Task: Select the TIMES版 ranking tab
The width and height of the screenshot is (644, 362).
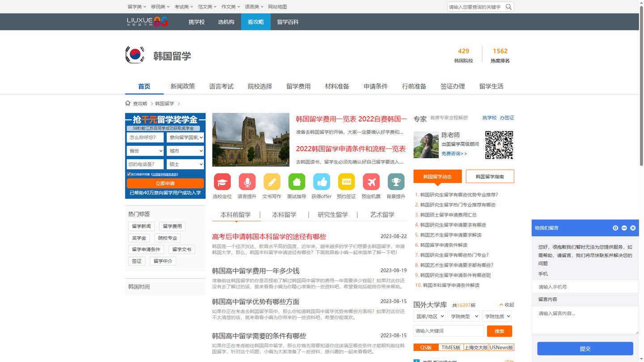Action: click(x=451, y=347)
